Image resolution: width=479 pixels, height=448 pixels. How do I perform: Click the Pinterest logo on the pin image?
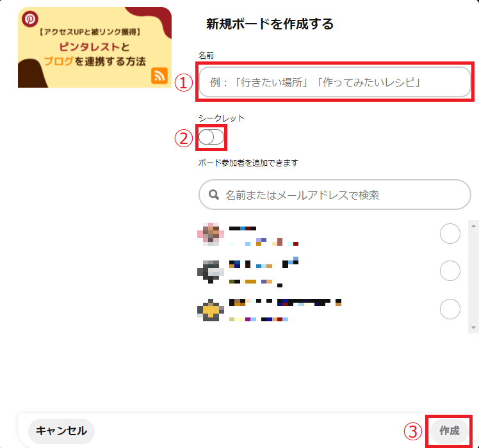(x=30, y=19)
